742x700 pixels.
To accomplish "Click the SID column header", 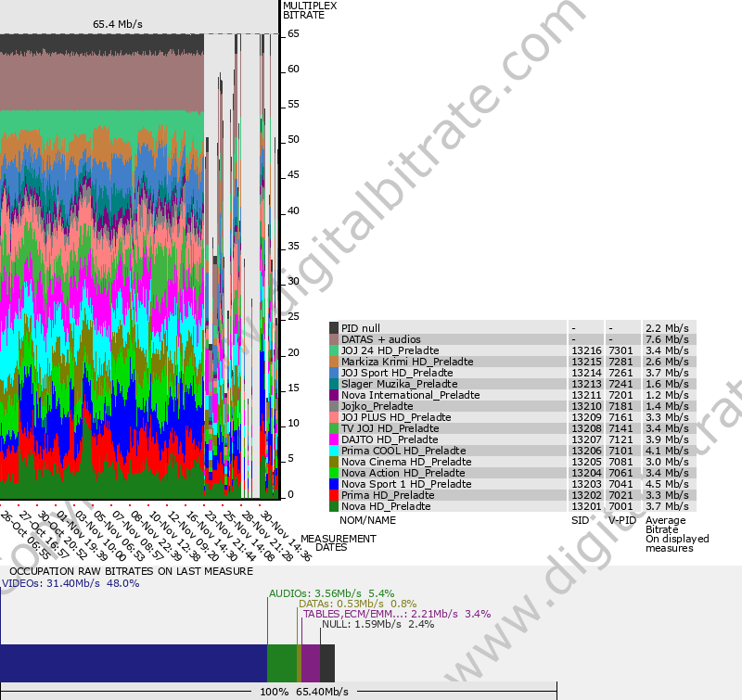I will [x=580, y=520].
